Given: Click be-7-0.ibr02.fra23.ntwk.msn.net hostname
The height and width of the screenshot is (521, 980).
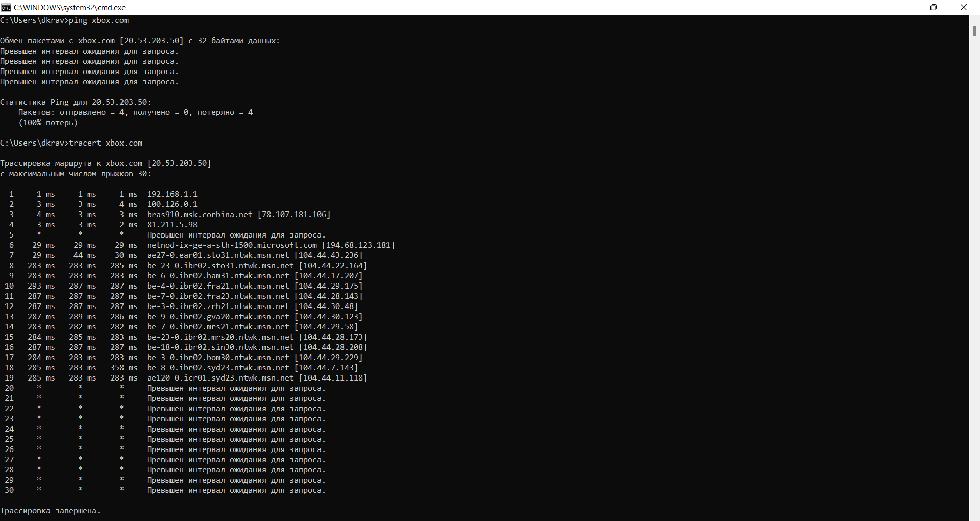Looking at the screenshot, I should click(x=218, y=296).
